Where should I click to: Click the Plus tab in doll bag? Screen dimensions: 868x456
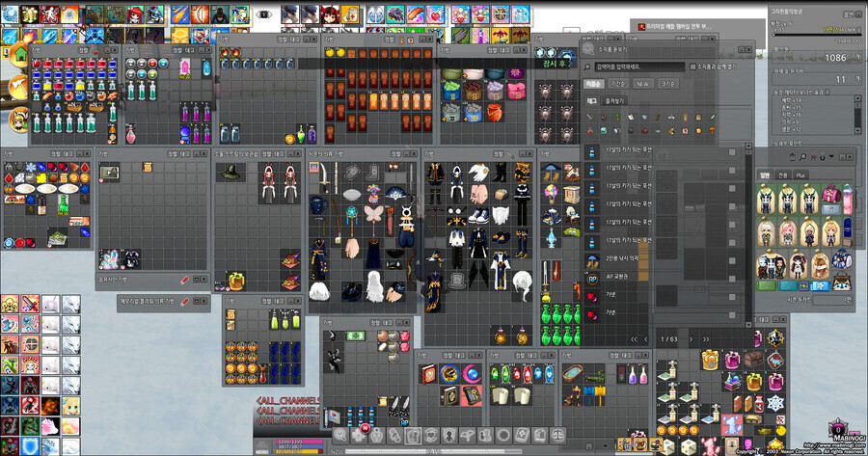[x=801, y=174]
